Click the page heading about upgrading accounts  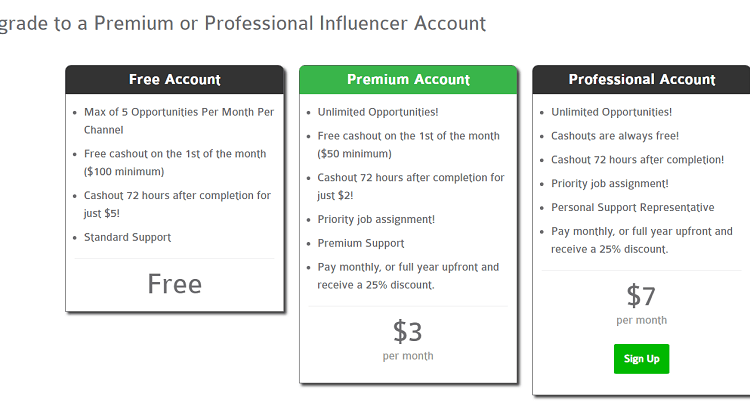coord(243,23)
